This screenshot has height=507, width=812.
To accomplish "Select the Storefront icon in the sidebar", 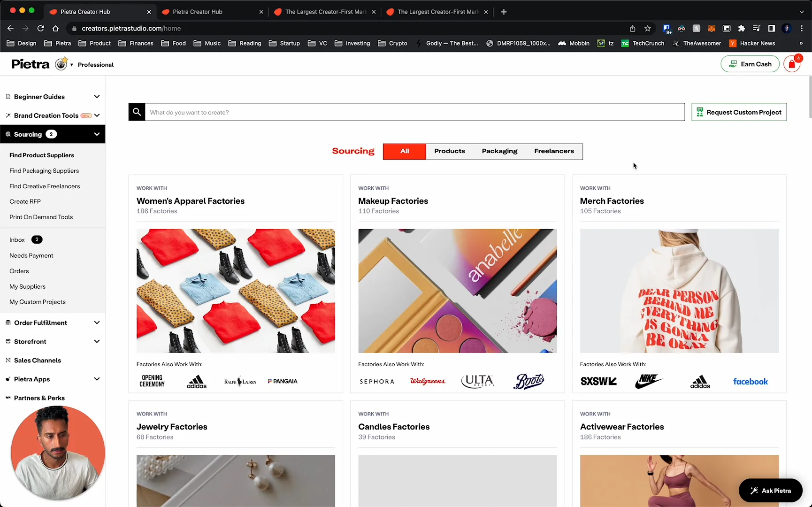I will pos(8,341).
